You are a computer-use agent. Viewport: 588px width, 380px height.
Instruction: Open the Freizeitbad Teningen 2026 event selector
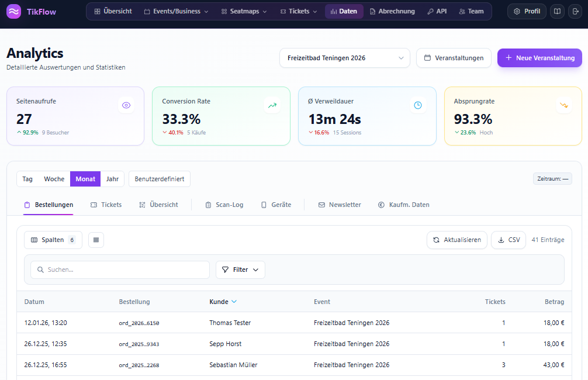point(344,58)
